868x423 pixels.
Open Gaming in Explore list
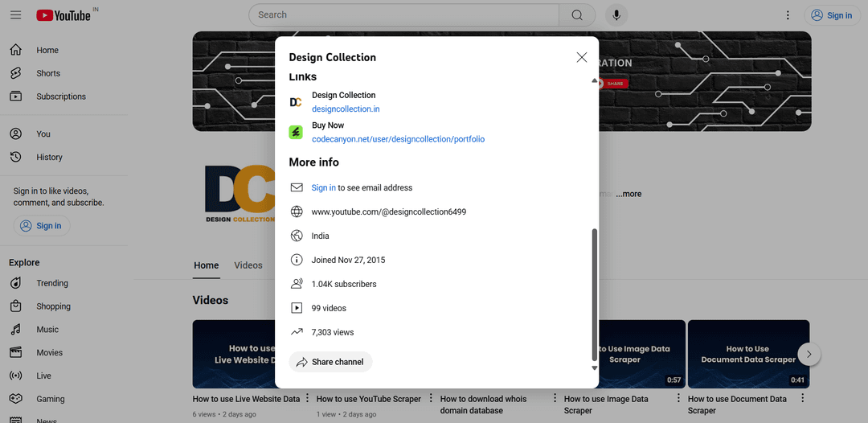pyautogui.click(x=64, y=399)
